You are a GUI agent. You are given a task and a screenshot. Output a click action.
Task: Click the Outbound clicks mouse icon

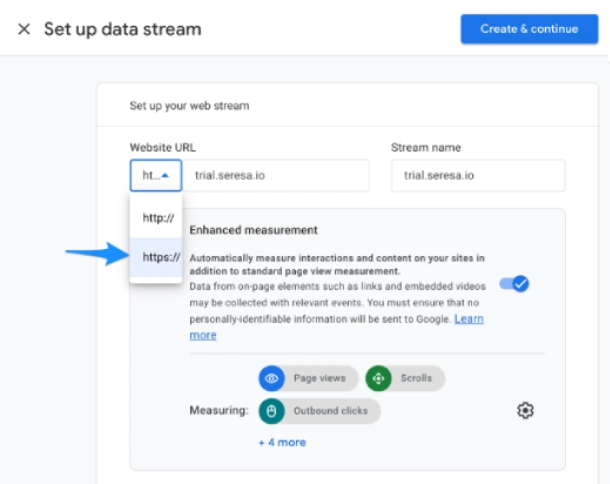click(x=272, y=411)
